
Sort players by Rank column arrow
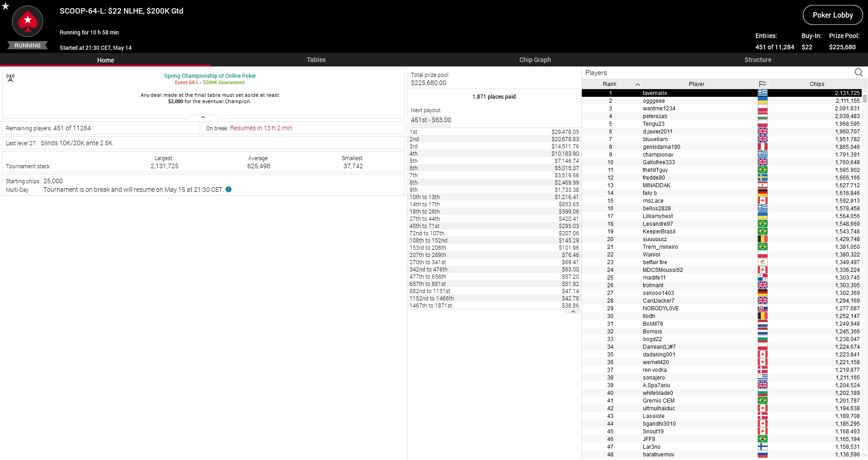tap(637, 84)
